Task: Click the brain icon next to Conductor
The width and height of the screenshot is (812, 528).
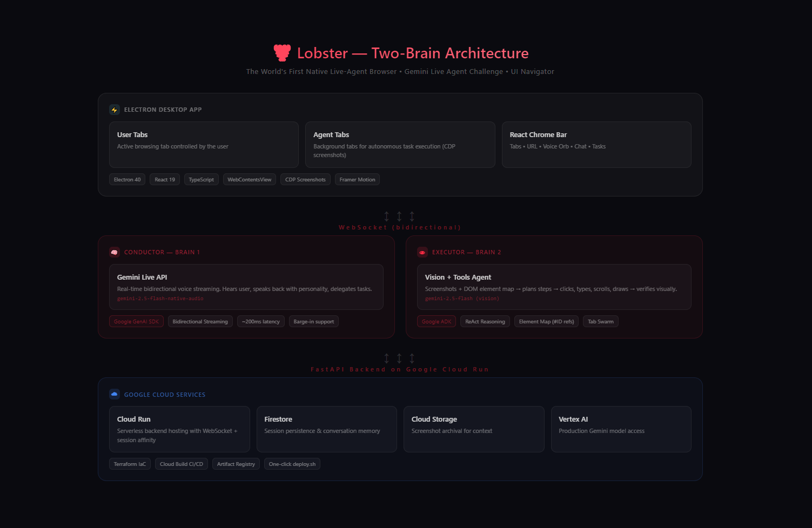Action: [115, 252]
